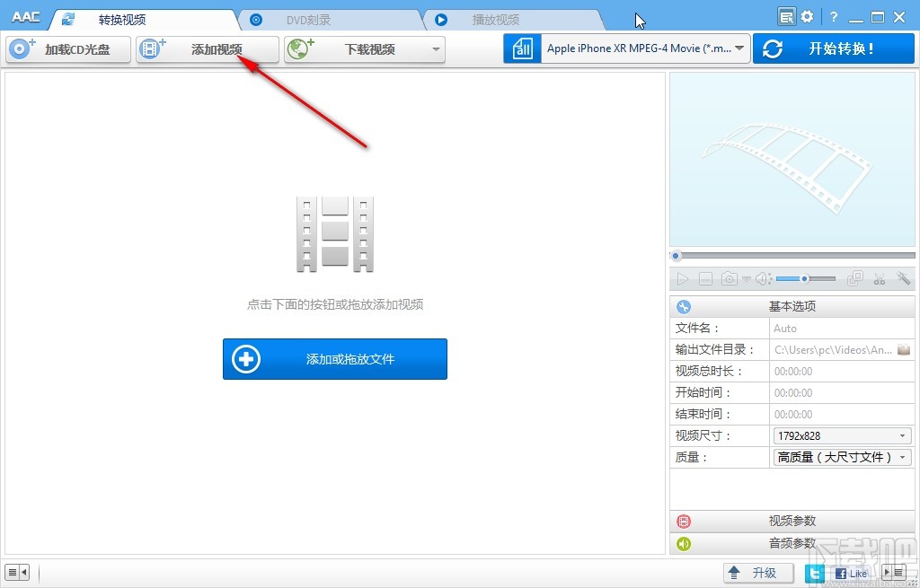Viewport: 920px width, 588px height.
Task: Expand the 下载视频 dropdown arrow
Action: tap(438, 49)
